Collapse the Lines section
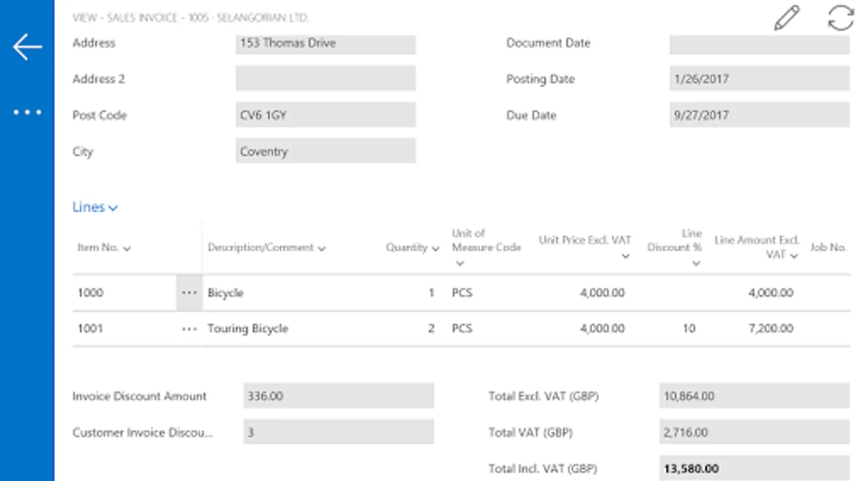 point(95,207)
